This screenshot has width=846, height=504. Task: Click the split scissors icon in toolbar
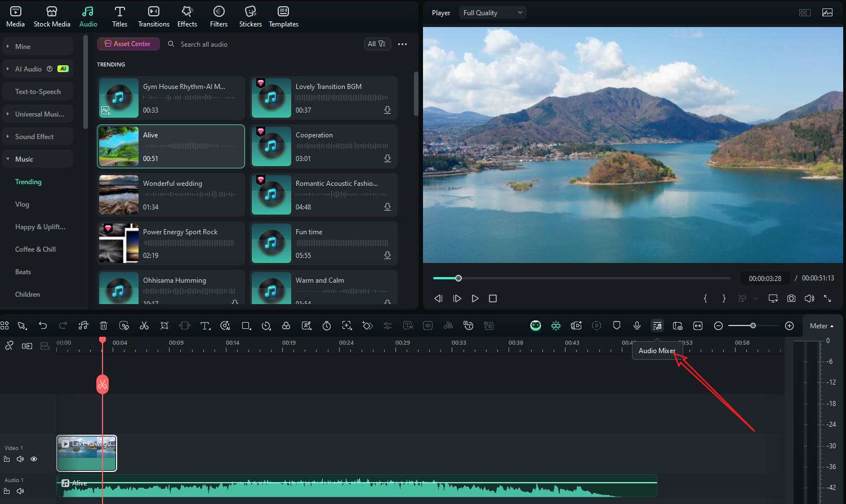(144, 325)
